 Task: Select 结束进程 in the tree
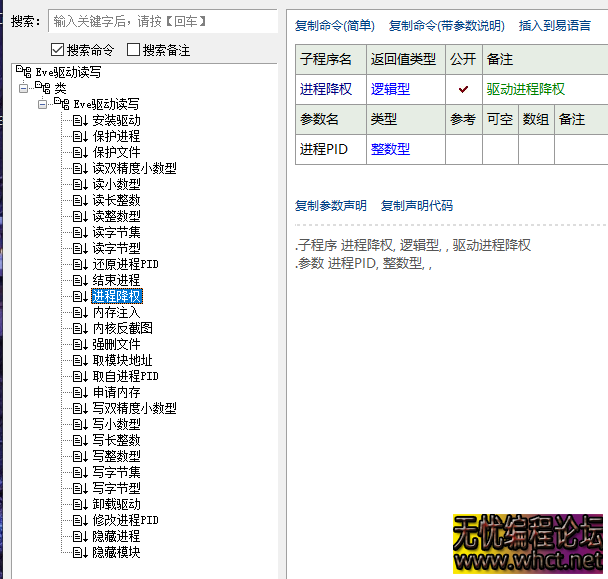(x=116, y=280)
